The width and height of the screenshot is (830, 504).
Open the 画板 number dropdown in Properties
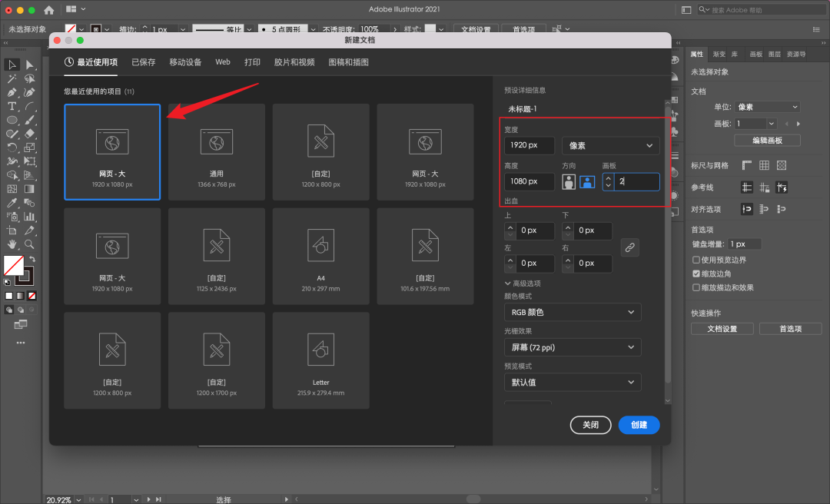click(x=772, y=124)
